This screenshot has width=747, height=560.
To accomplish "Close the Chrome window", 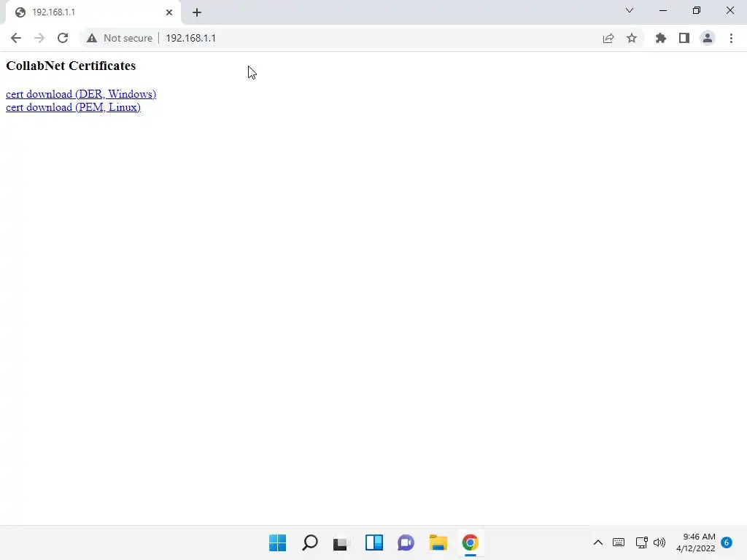I will [729, 10].
